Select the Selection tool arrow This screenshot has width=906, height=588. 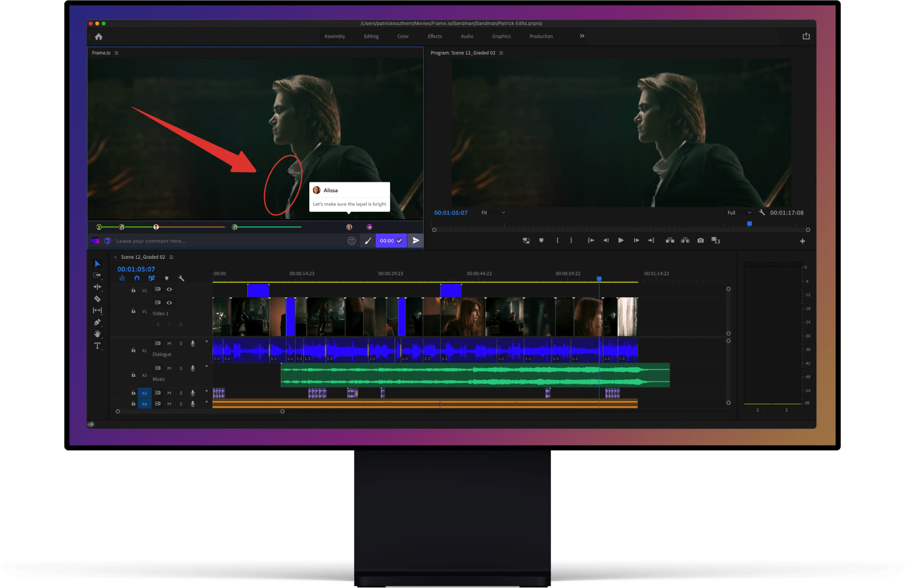97,264
